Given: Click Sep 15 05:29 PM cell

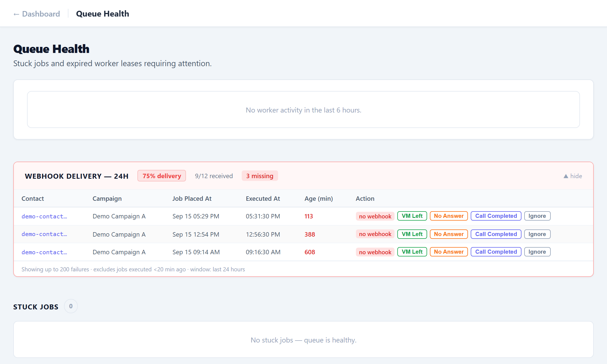Looking at the screenshot, I should (x=196, y=216).
